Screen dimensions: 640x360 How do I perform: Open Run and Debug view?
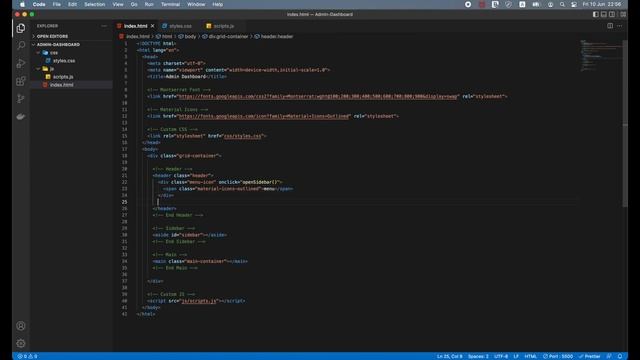(x=20, y=63)
